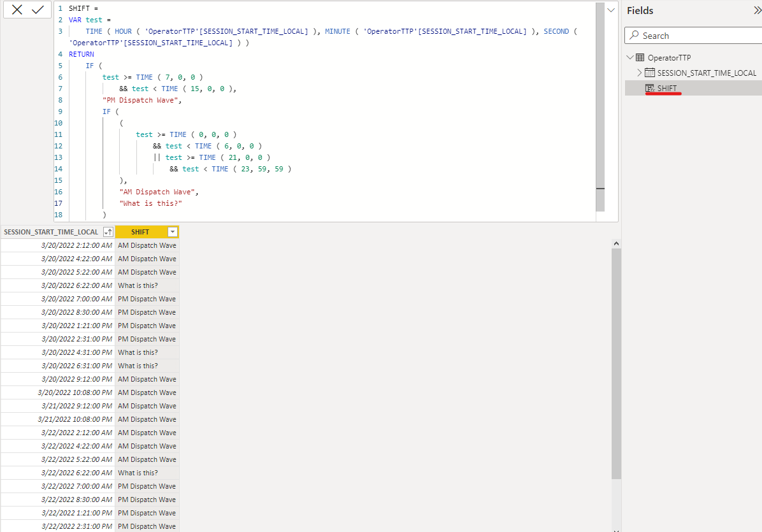Expand the SESSION_START_TIME_LOCAL date hierarchy
The height and width of the screenshot is (532, 762).
point(639,73)
